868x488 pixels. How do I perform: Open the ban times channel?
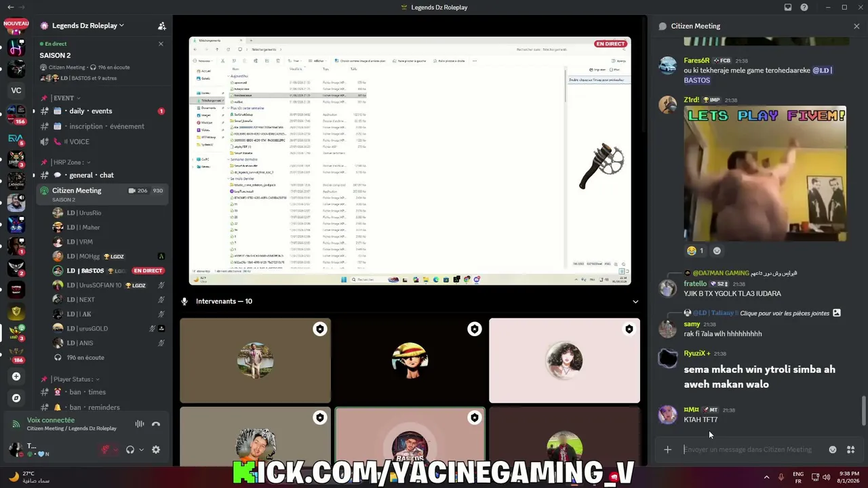point(102,392)
